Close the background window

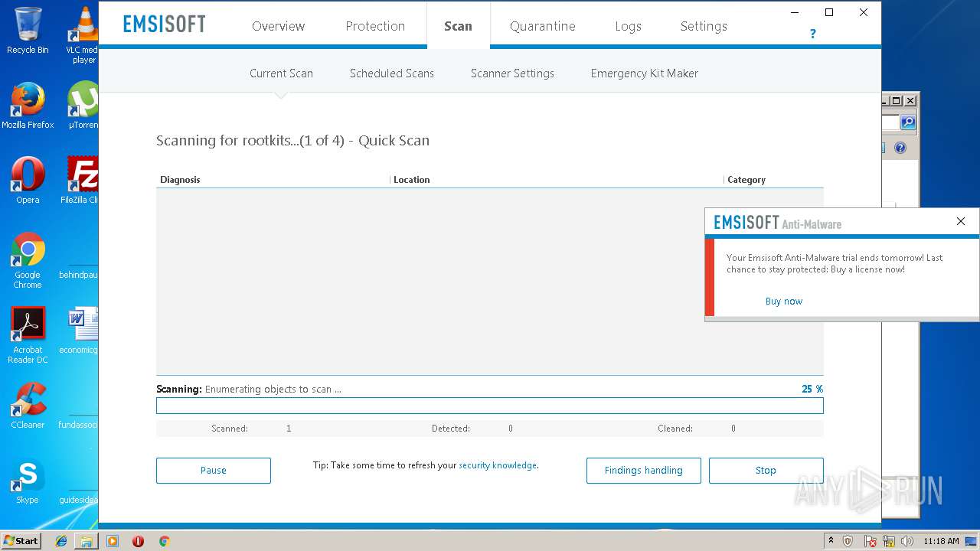[x=910, y=100]
